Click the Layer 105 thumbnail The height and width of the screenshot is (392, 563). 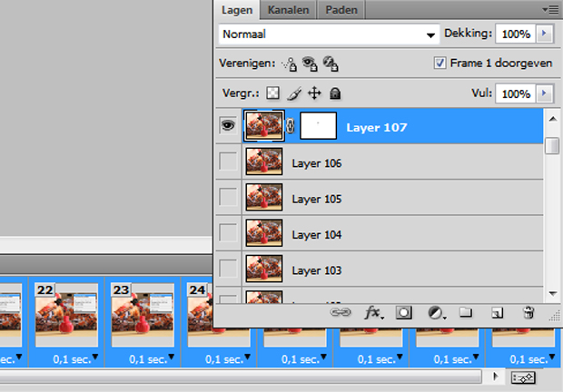click(x=264, y=197)
